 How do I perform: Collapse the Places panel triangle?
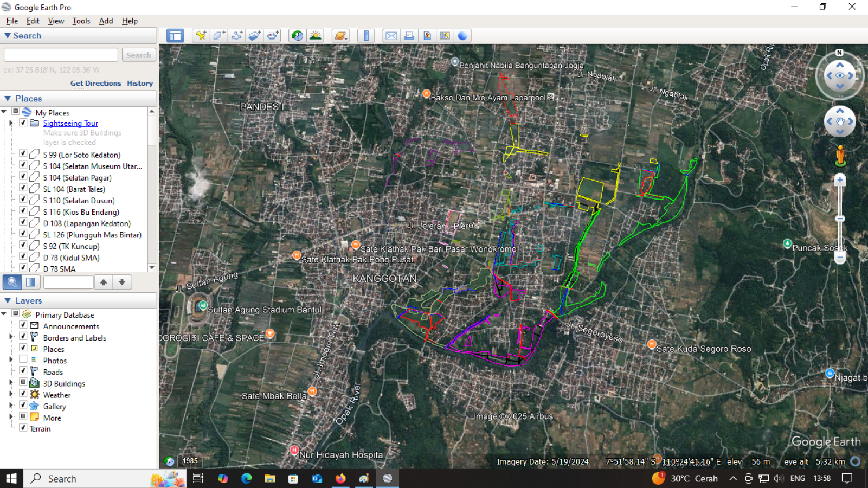[8, 99]
